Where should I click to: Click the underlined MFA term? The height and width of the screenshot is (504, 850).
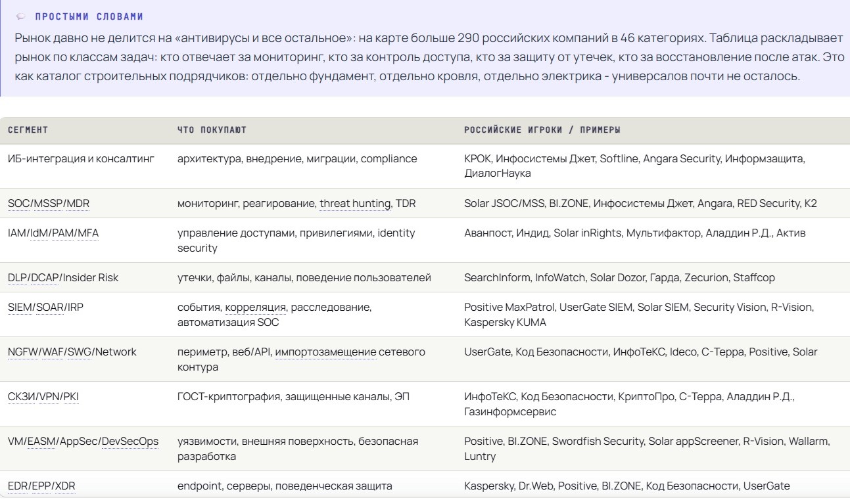pos(89,233)
